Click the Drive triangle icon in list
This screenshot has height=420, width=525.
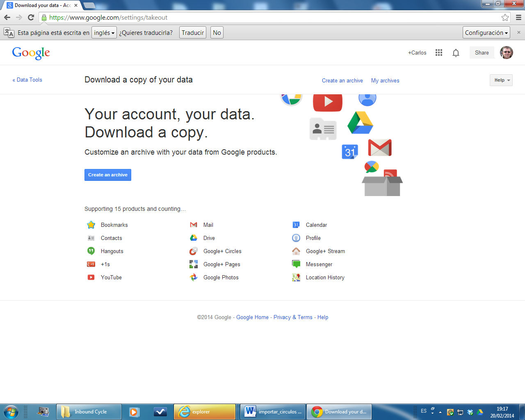194,238
